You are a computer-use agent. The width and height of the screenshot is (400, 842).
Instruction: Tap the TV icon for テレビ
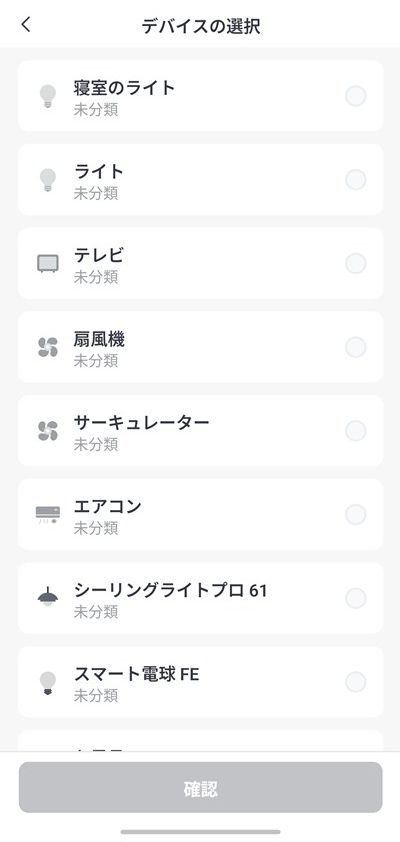pos(48,264)
